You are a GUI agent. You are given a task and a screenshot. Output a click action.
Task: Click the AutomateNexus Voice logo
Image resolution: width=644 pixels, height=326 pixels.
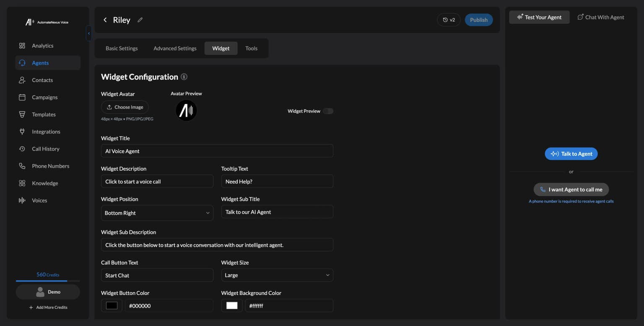click(47, 22)
